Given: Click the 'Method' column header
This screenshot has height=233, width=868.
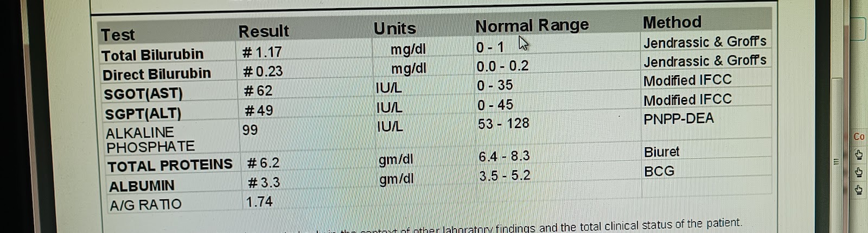Looking at the screenshot, I should pos(672,22).
